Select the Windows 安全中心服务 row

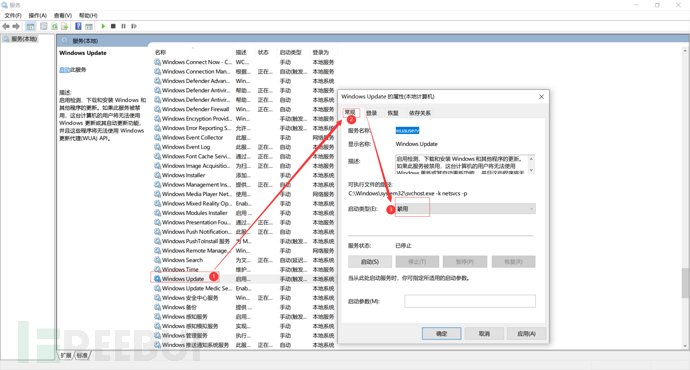(x=244, y=298)
